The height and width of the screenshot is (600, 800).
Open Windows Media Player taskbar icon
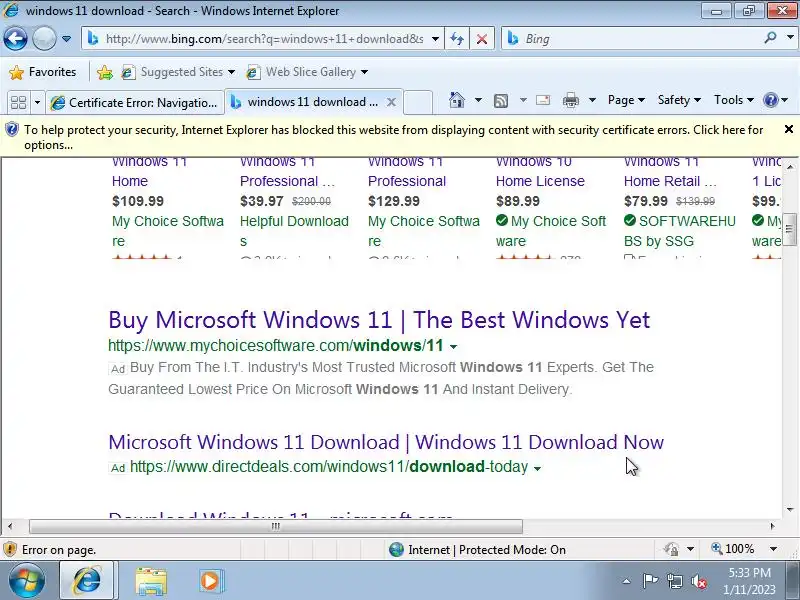[210, 581]
